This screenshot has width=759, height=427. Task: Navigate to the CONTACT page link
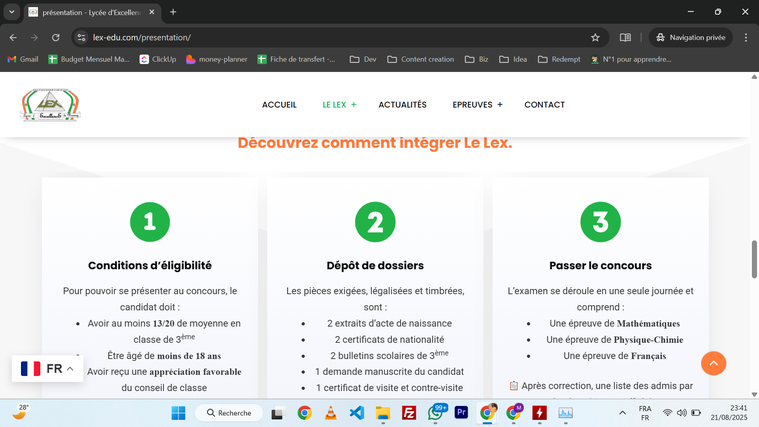544,105
